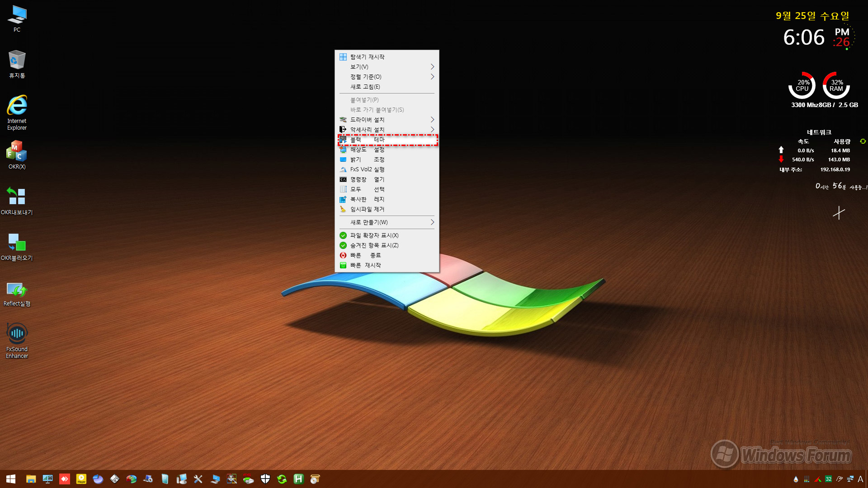The height and width of the screenshot is (488, 868).
Task: Select 모두 선택 menu entry
Action: pos(387,189)
